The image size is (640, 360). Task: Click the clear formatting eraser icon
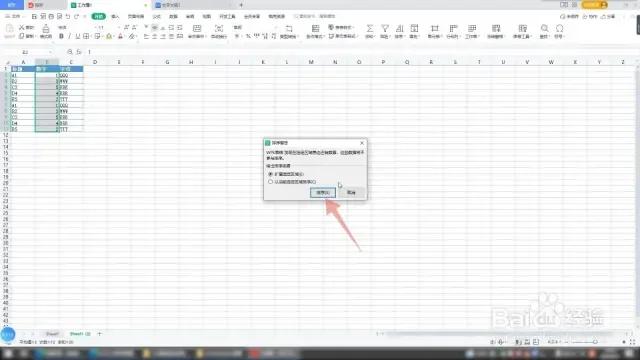131,36
